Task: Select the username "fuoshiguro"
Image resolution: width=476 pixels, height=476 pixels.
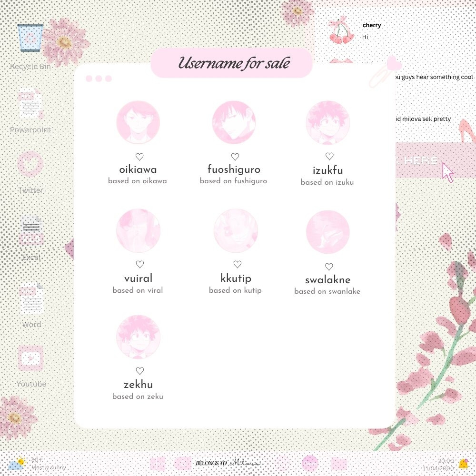Action: click(x=234, y=169)
